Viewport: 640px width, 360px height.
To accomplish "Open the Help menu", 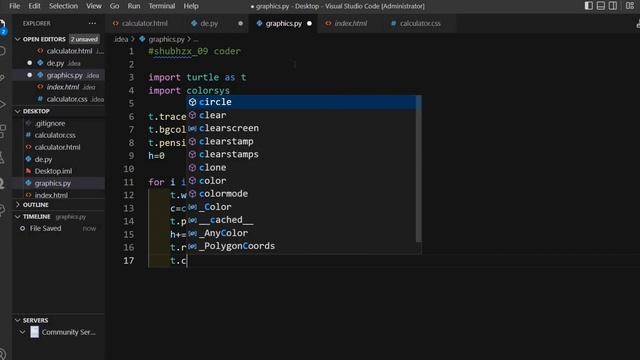I will tap(191, 6).
